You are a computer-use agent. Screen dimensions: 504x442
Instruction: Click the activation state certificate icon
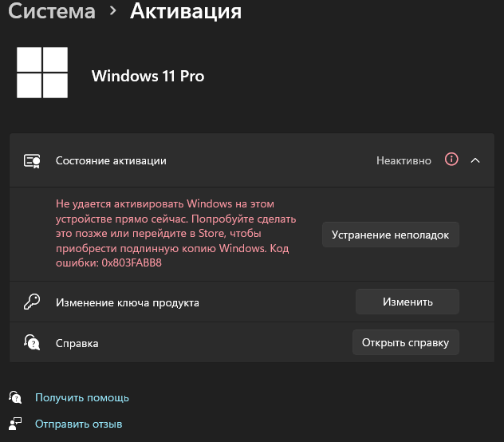32,160
